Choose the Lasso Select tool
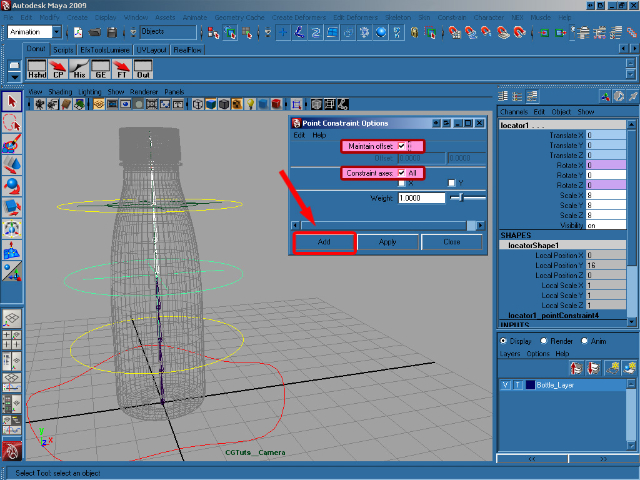The width and height of the screenshot is (640, 480). tap(12, 122)
